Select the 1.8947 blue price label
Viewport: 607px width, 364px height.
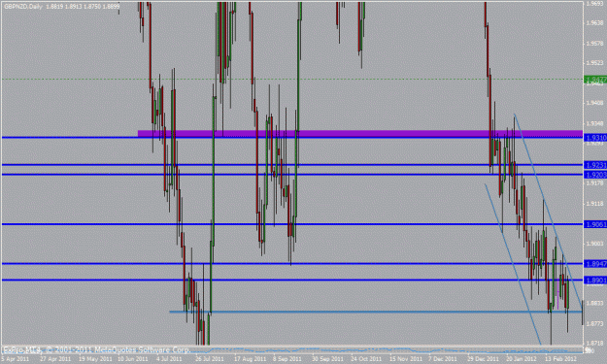pyautogui.click(x=595, y=264)
